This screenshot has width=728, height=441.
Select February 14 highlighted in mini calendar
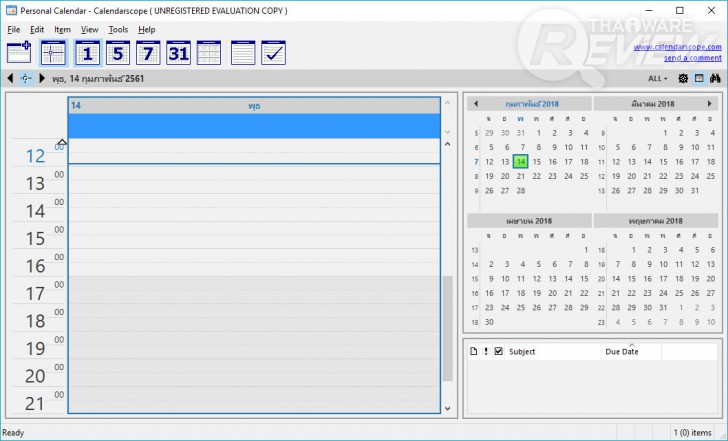(x=521, y=162)
